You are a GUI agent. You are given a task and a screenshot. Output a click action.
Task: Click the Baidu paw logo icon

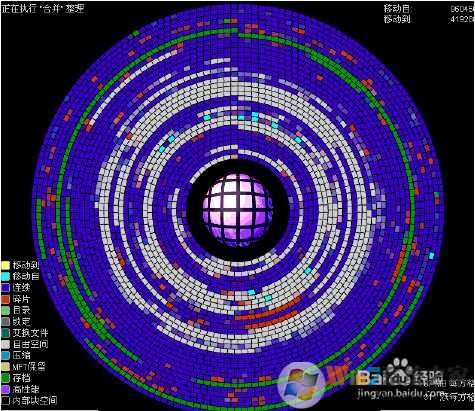click(x=398, y=371)
